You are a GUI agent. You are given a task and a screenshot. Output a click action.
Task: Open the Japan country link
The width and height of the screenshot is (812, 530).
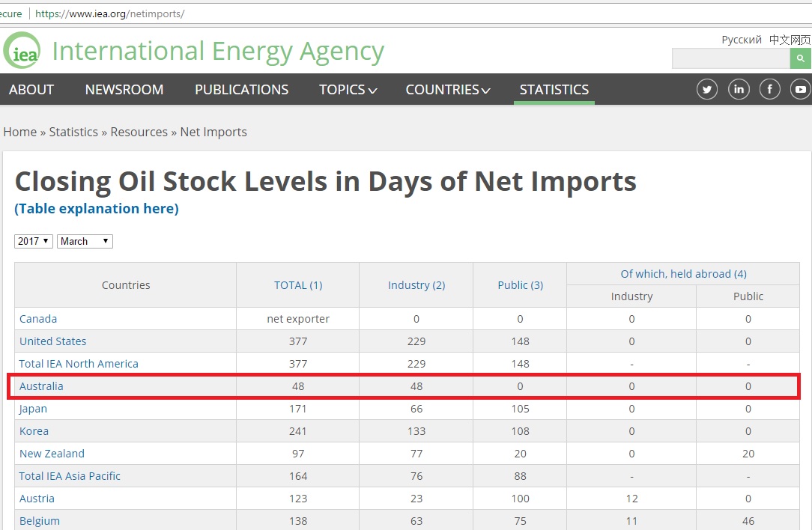point(33,409)
